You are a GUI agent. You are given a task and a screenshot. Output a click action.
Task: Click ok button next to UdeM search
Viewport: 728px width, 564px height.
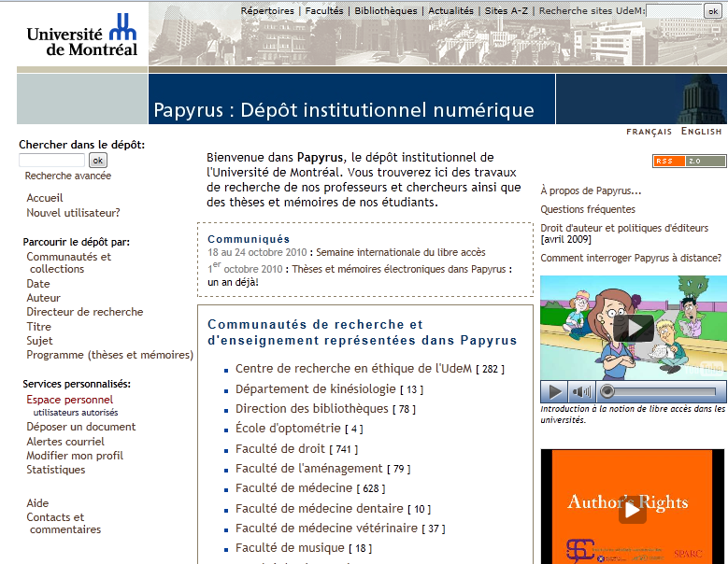pyautogui.click(x=713, y=11)
